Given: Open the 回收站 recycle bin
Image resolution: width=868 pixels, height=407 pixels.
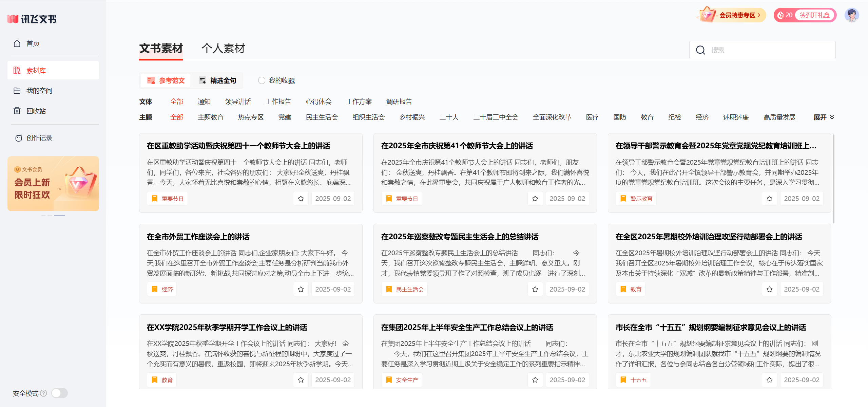Looking at the screenshot, I should pyautogui.click(x=36, y=111).
